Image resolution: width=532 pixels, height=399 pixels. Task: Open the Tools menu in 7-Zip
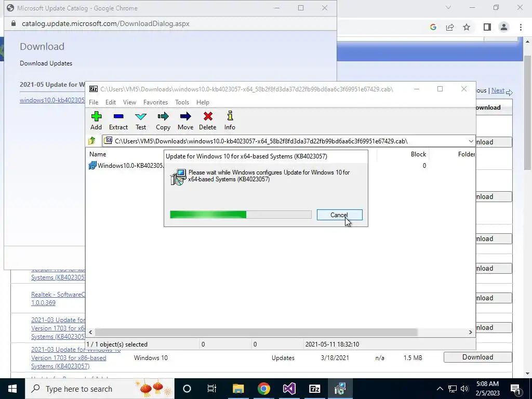coord(182,102)
